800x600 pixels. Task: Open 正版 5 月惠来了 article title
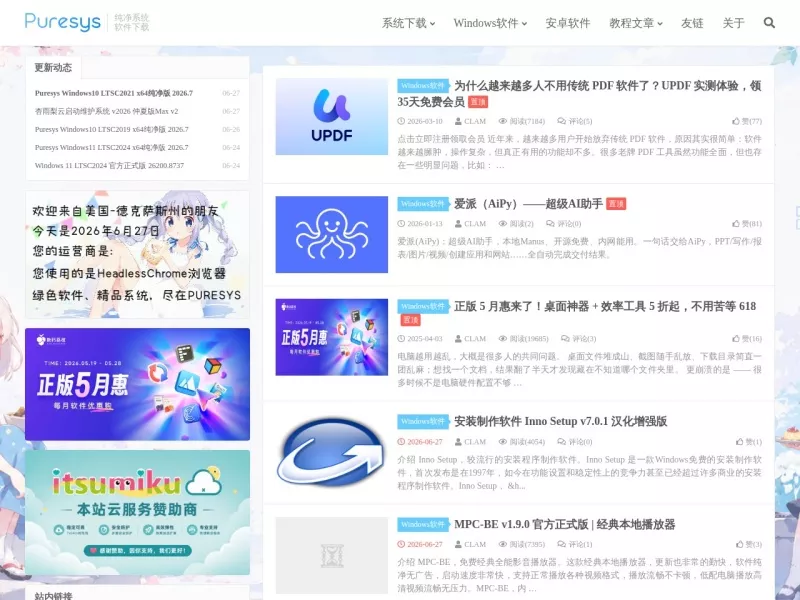coord(605,306)
